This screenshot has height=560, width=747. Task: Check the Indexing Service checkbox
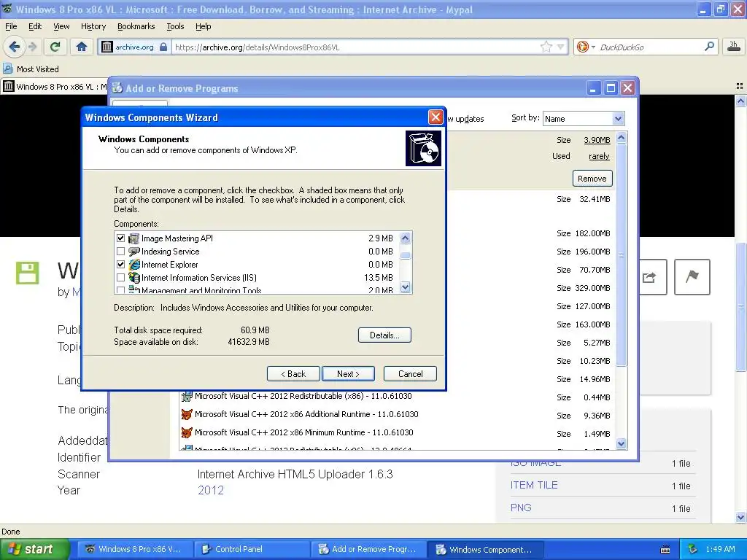[x=120, y=252]
